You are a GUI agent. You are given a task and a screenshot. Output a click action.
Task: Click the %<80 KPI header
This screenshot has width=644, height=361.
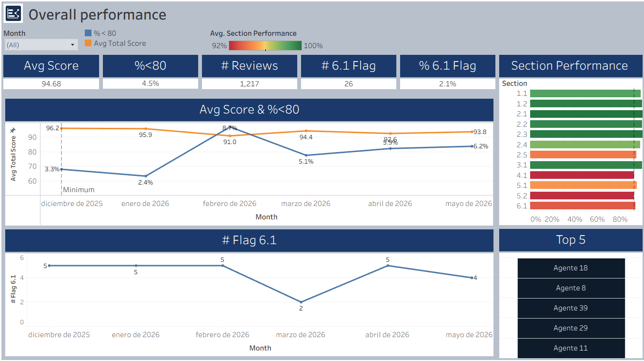(x=151, y=66)
